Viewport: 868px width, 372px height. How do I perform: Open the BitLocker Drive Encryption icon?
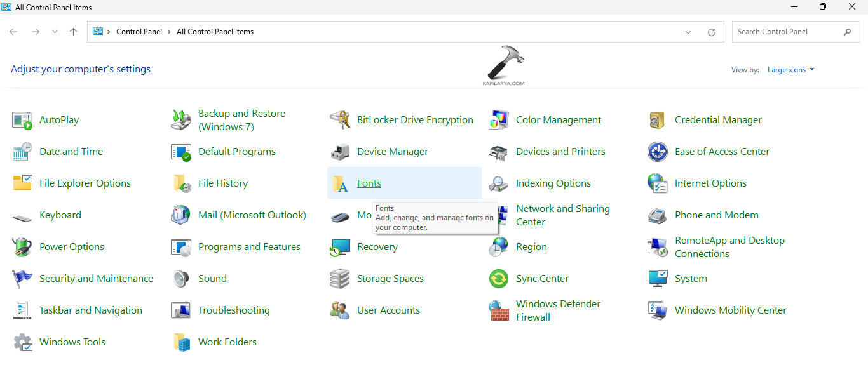(340, 120)
